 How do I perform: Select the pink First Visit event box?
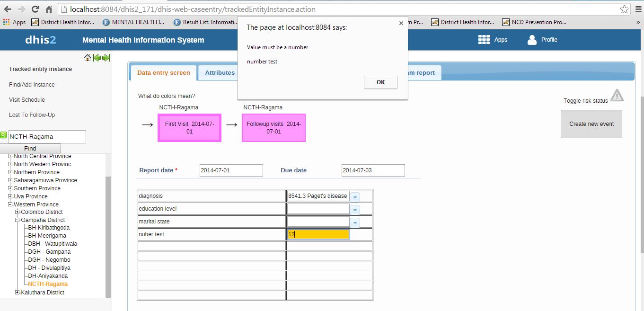[x=189, y=128]
